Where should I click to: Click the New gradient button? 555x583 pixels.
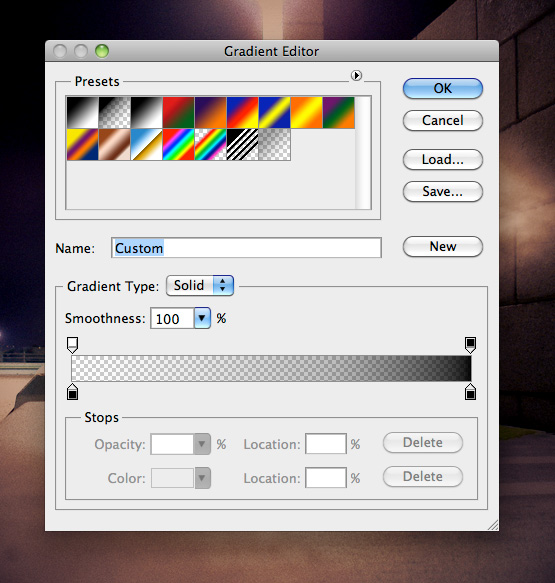443,247
